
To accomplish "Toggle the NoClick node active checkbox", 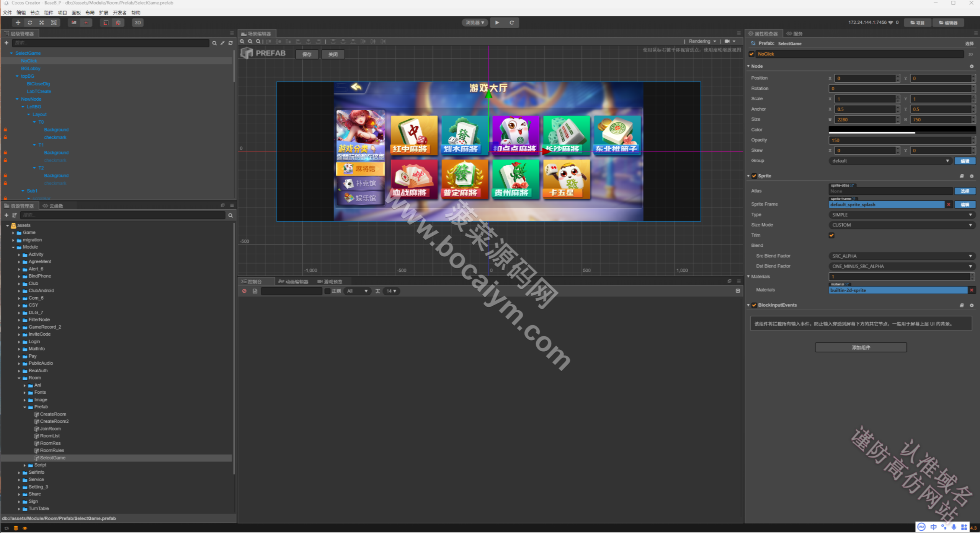I will coord(751,54).
